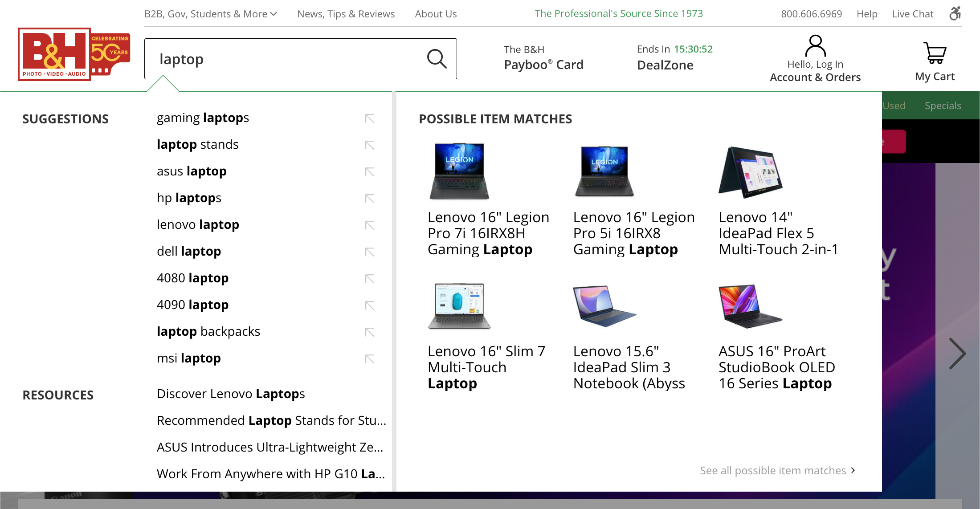Click the insert arrow beside 4090 laptop
Screen dimensions: 980x509
tap(370, 305)
